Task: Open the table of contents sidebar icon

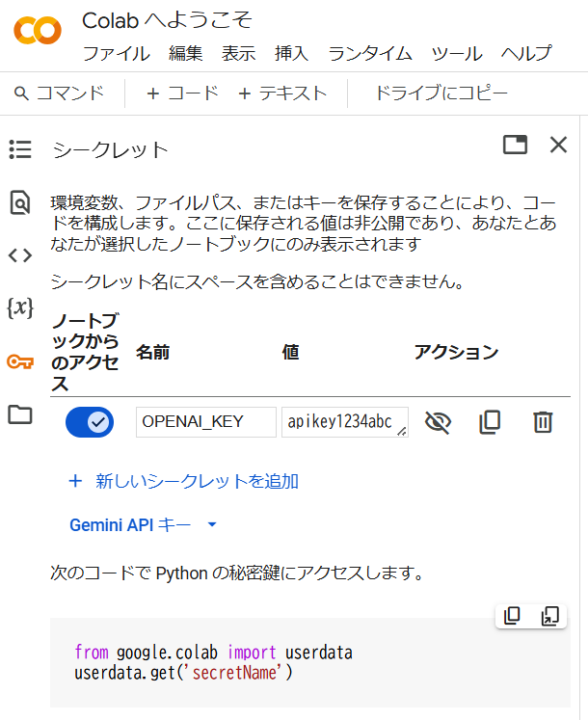Action: coord(20,149)
